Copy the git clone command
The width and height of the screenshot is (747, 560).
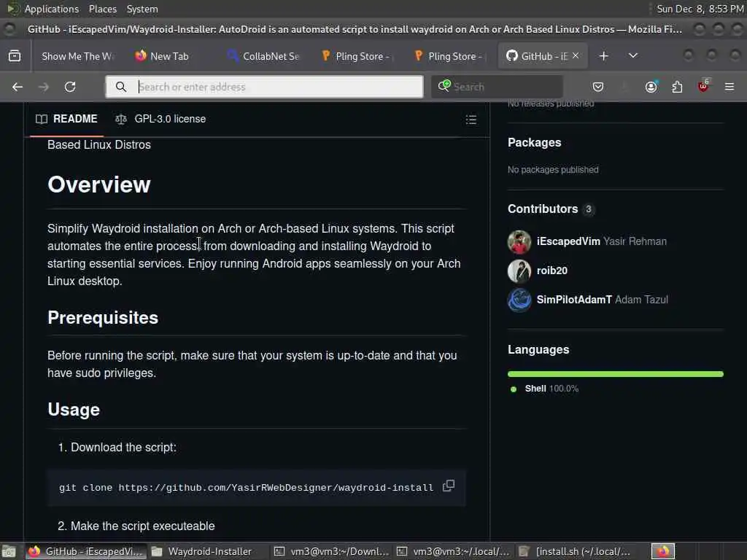click(x=449, y=486)
